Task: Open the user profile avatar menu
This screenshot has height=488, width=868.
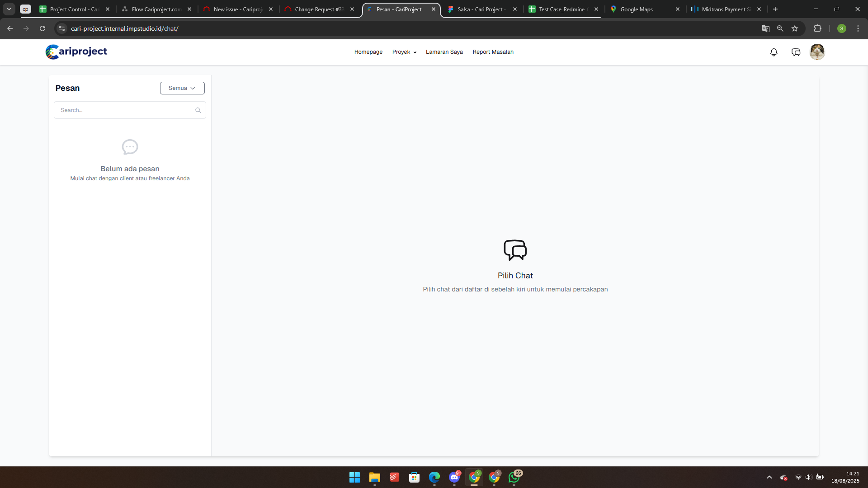Action: point(817,52)
